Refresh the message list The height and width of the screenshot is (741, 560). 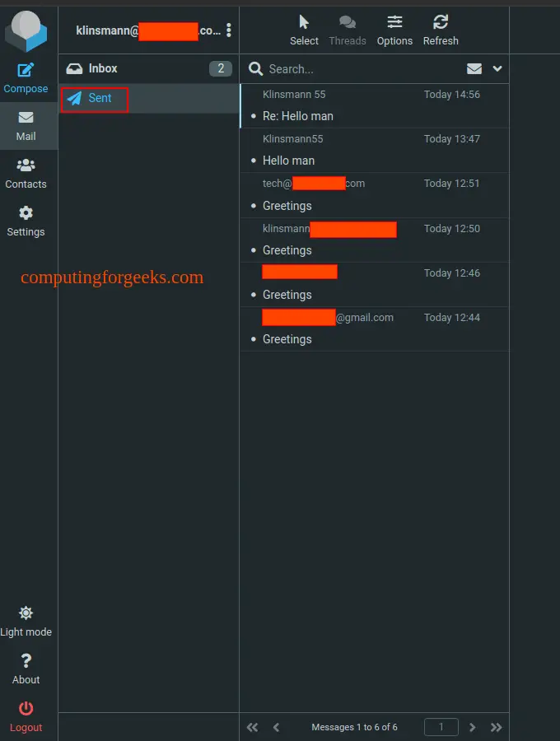pos(441,30)
